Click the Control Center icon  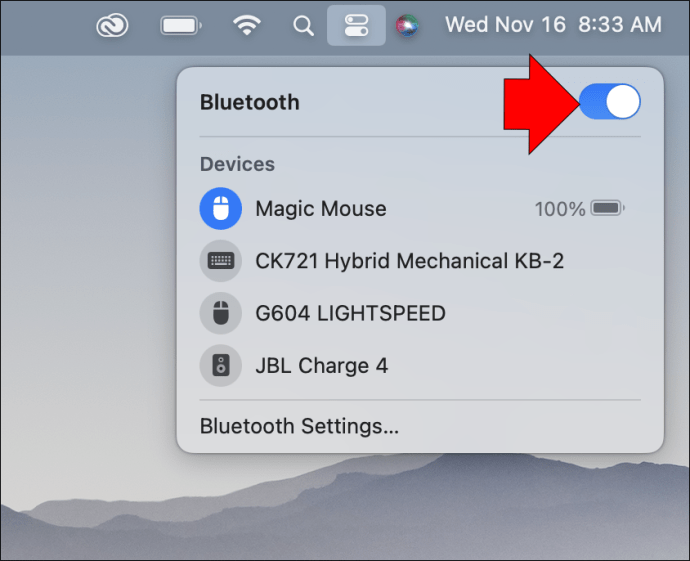pyautogui.click(x=356, y=25)
